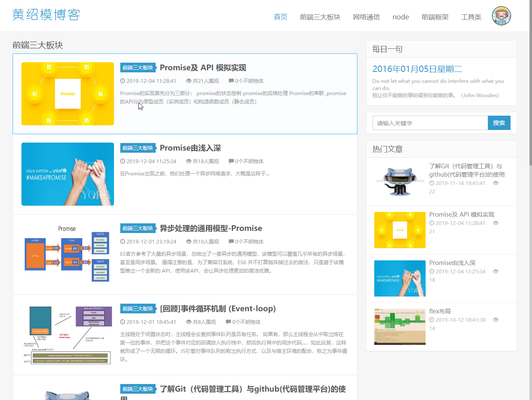The height and width of the screenshot is (400, 532).
Task: Click comment icon in 异步处理的通用模型 row
Action: pos(231,241)
